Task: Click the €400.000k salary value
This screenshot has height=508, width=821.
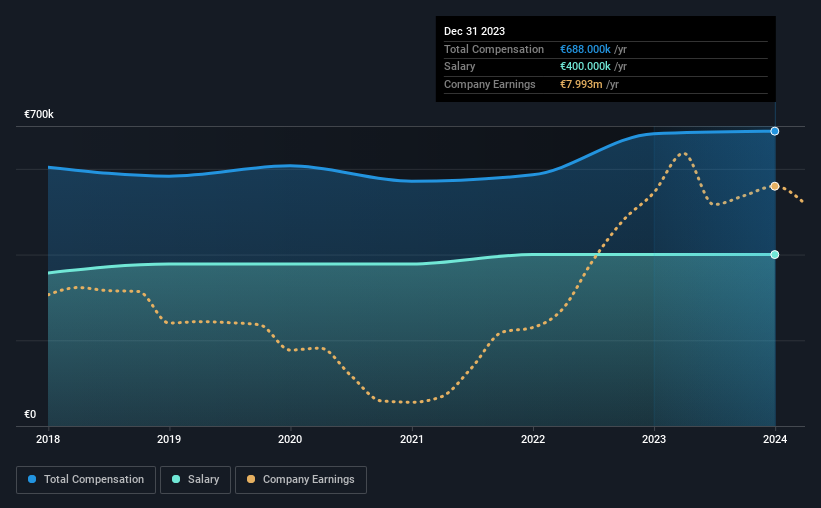Action: [585, 67]
